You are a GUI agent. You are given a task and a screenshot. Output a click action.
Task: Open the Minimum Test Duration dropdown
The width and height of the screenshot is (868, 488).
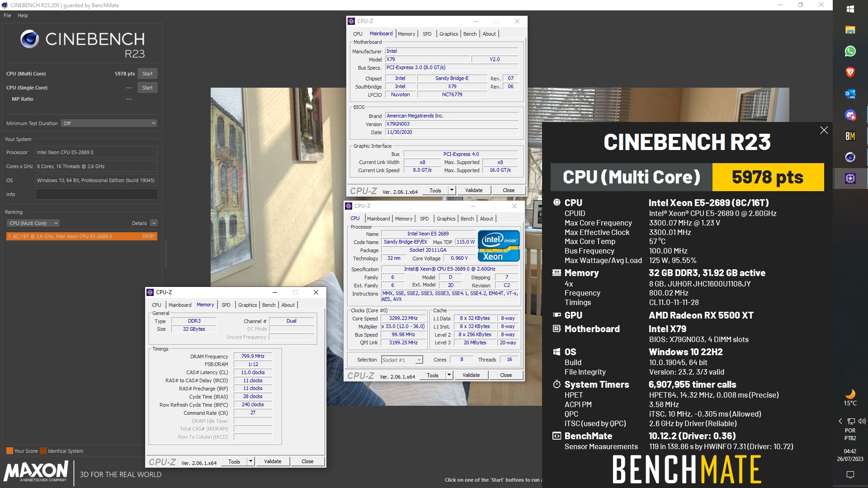tap(109, 123)
